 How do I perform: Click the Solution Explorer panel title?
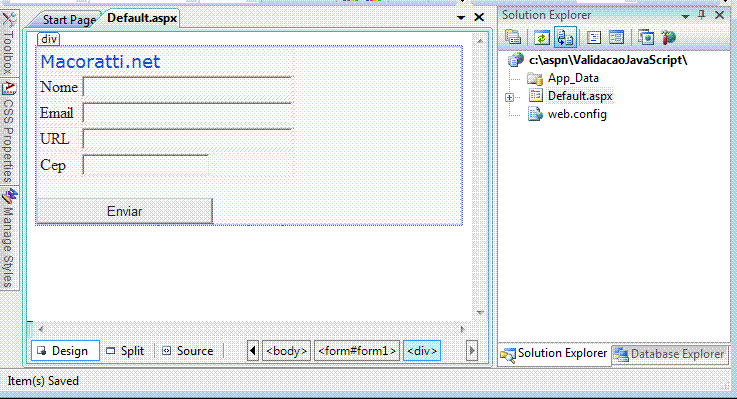coord(546,15)
